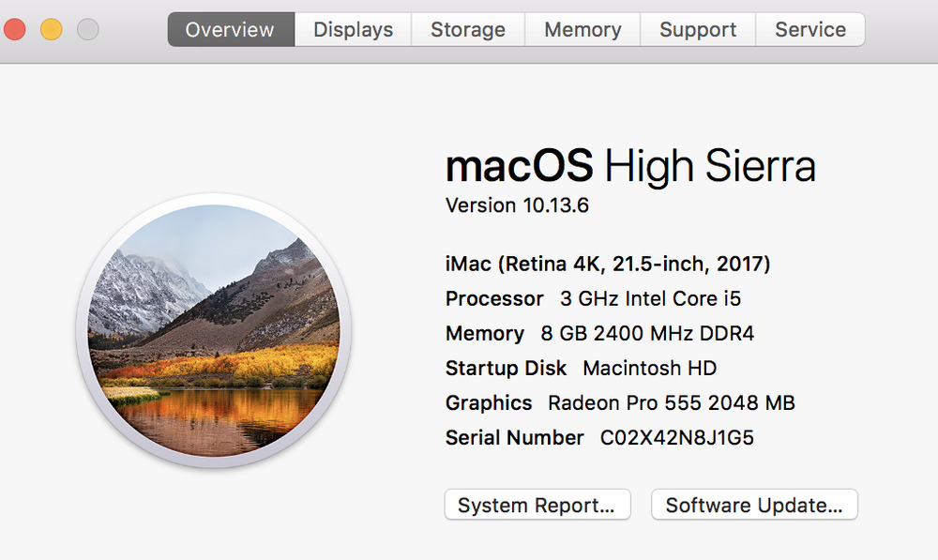
Task: Click the gray disabled zoom button
Action: pyautogui.click(x=87, y=29)
